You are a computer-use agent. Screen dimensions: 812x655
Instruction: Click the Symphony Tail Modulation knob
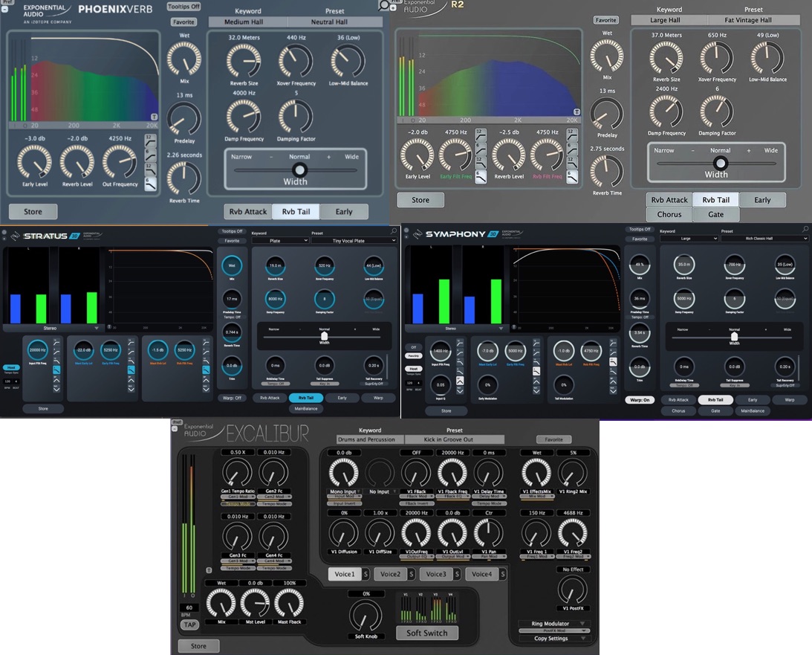tap(564, 385)
